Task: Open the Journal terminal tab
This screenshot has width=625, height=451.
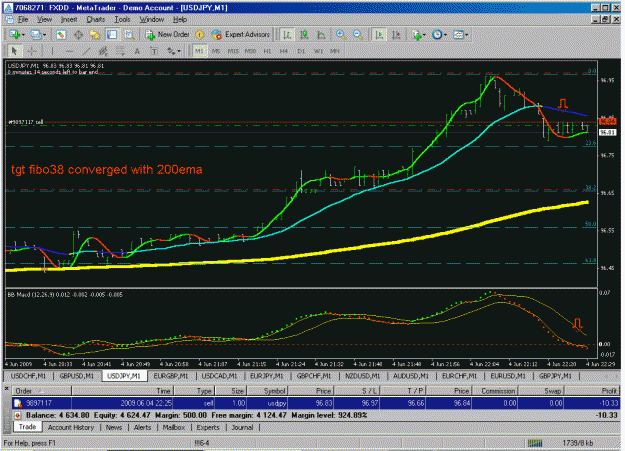Action: (242, 427)
